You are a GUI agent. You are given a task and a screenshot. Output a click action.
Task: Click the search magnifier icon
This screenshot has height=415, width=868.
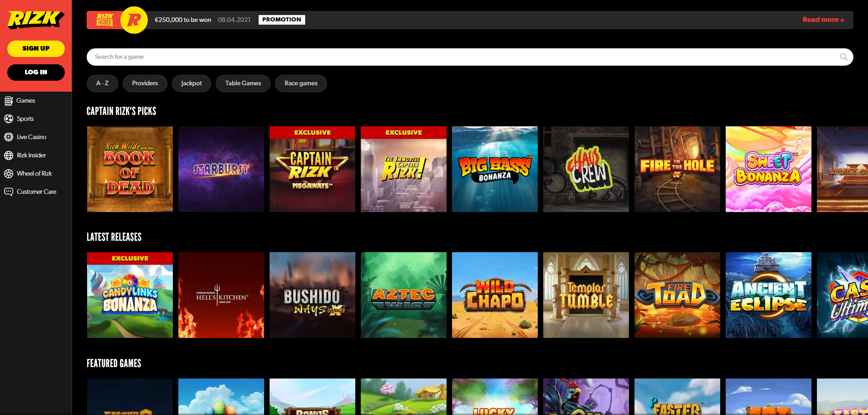[843, 57]
